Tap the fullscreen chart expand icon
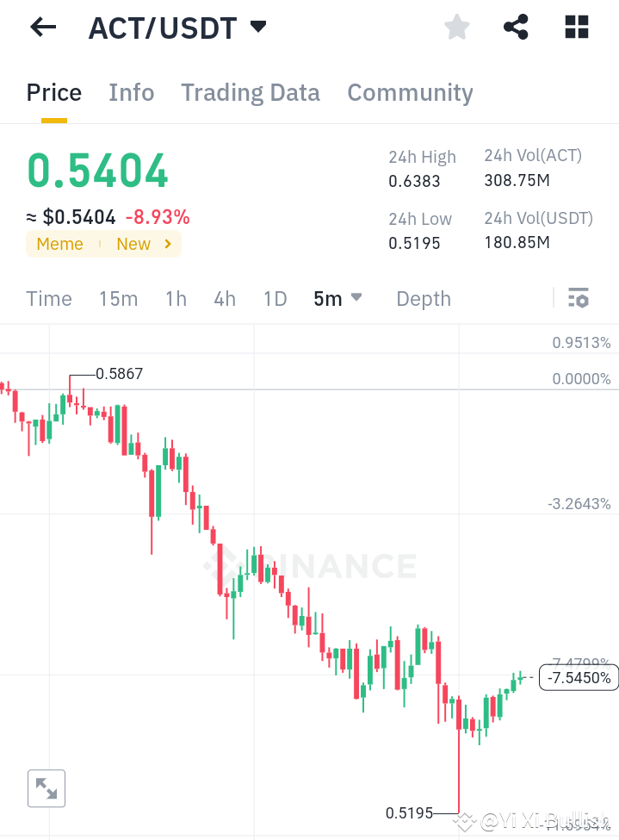Viewport: 619px width, 840px height. click(46, 787)
